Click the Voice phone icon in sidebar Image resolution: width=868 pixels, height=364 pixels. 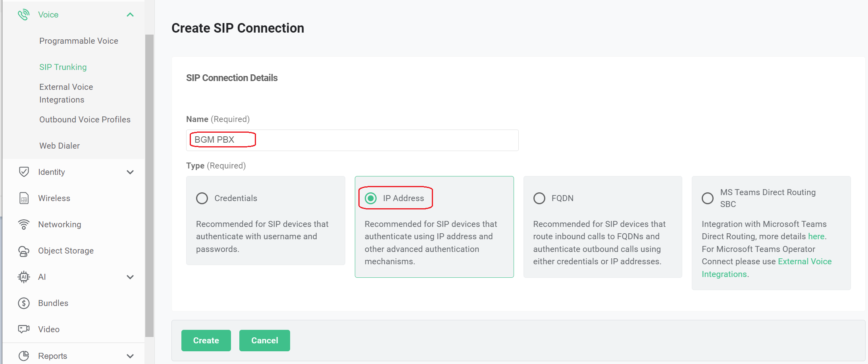(x=24, y=15)
